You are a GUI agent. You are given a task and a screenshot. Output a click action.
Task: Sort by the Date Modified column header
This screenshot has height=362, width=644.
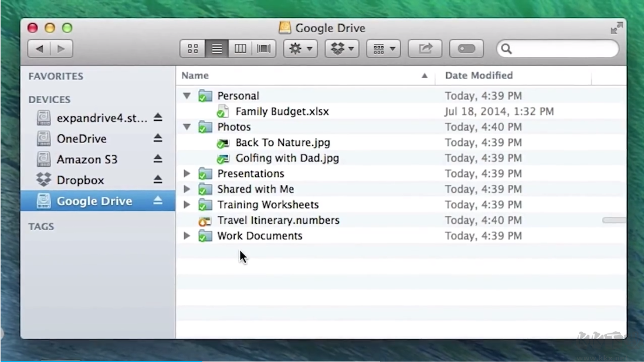[479, 76]
